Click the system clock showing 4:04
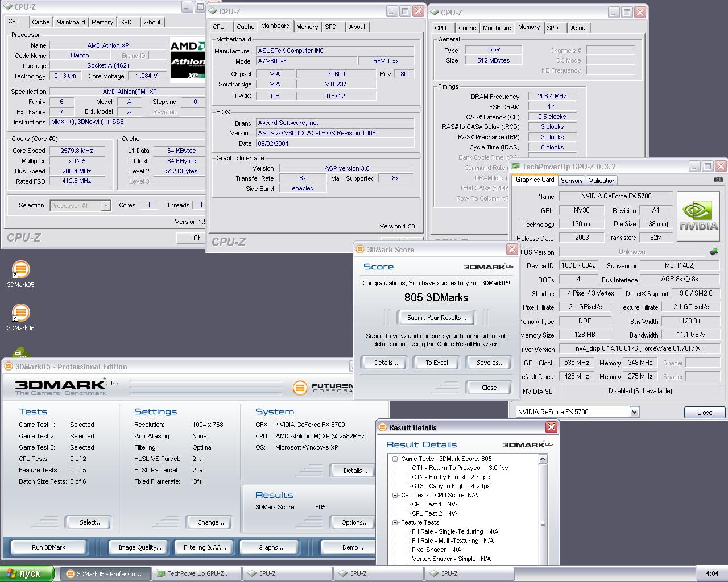The width and height of the screenshot is (728, 582). pos(712,574)
